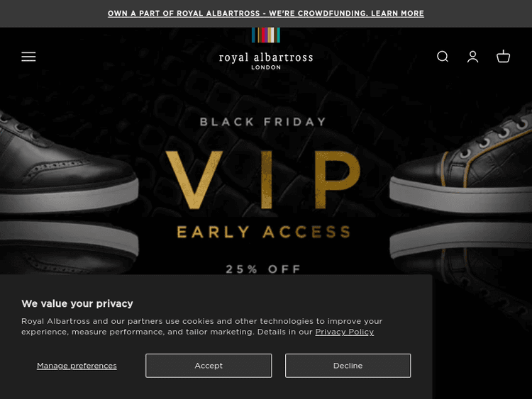Click the LONDON text under the logo
This screenshot has height=399, width=532.
266,68
